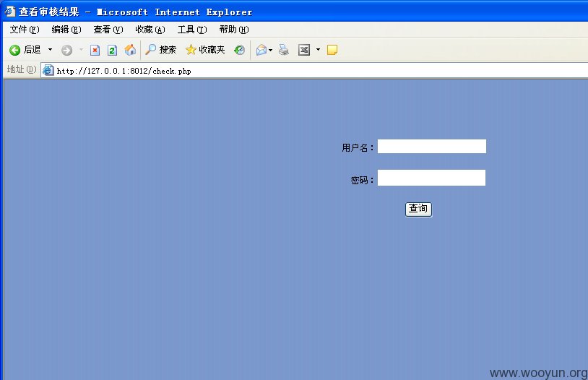Viewport: 588px width, 380px height.
Task: Click the IE icon in title bar
Action: pos(10,12)
